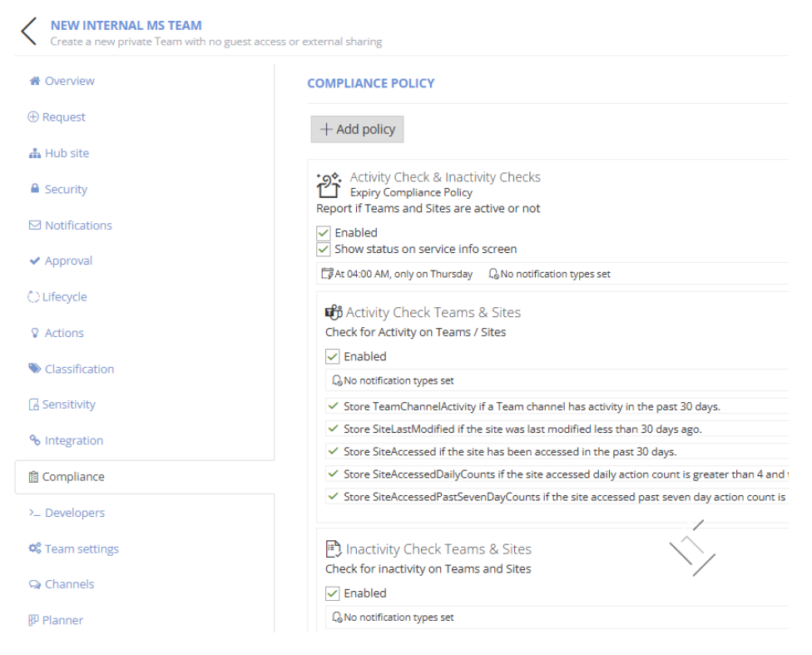Click Store SiteAccessed rule text

click(510, 452)
